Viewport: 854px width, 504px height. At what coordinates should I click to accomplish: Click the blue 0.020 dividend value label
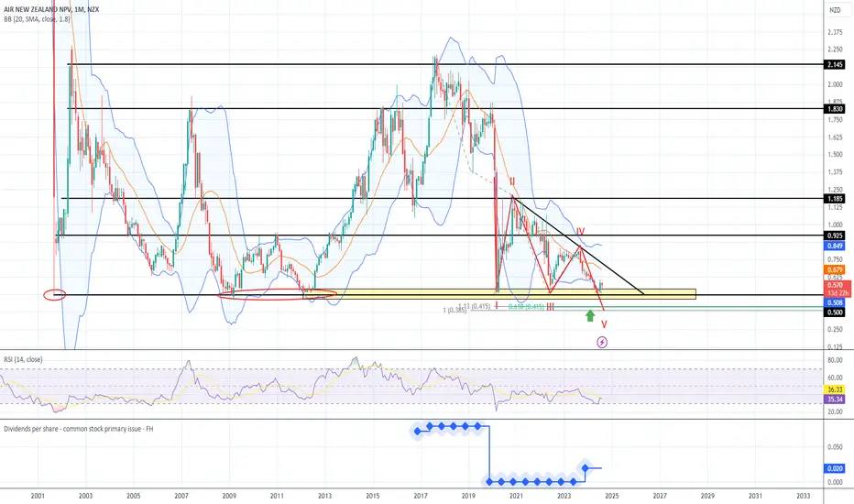point(835,468)
